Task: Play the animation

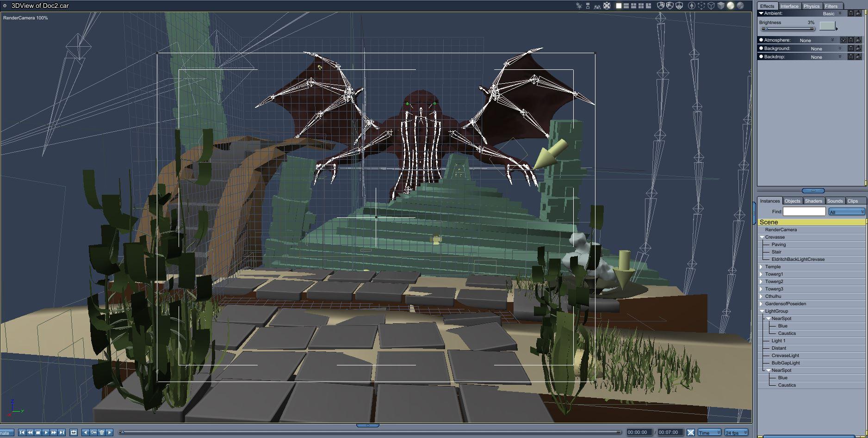Action: point(46,432)
